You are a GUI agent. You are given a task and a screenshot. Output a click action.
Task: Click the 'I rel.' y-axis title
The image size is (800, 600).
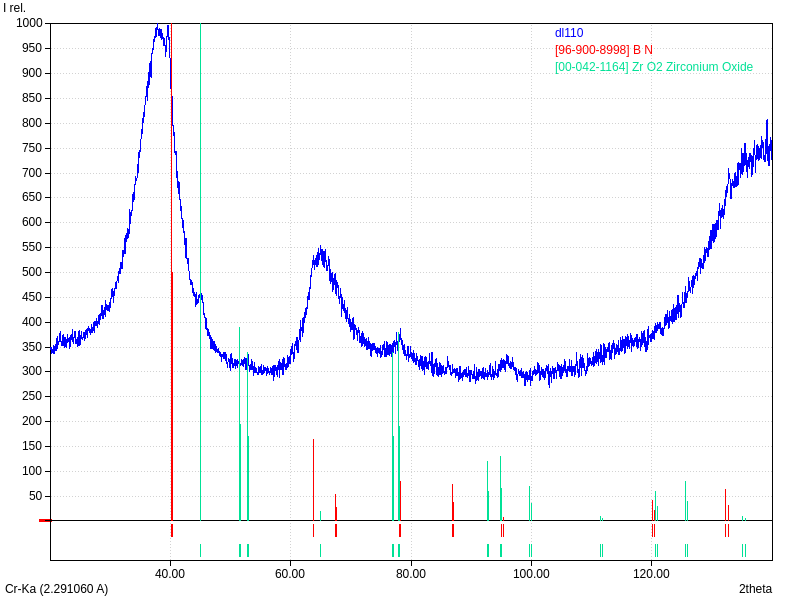coord(15,8)
